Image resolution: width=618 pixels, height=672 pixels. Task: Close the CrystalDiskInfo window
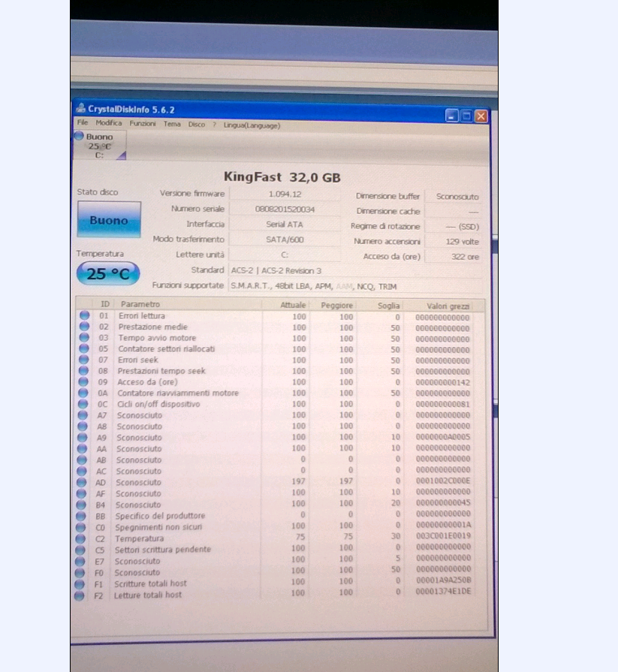[x=481, y=116]
